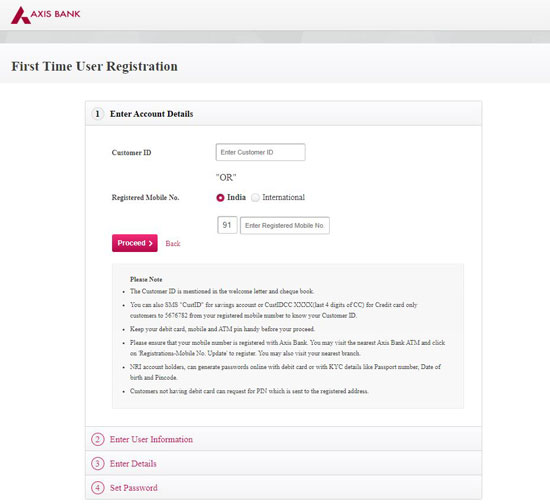This screenshot has width=550, height=504.
Task: Expand the Enter User Information section
Action: coord(283,439)
